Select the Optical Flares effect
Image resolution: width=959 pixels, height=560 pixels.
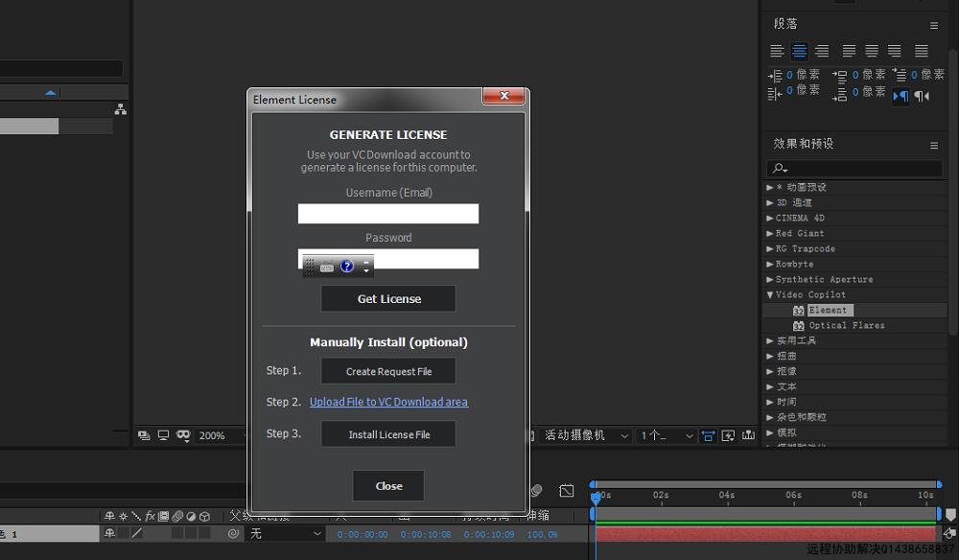click(x=847, y=325)
